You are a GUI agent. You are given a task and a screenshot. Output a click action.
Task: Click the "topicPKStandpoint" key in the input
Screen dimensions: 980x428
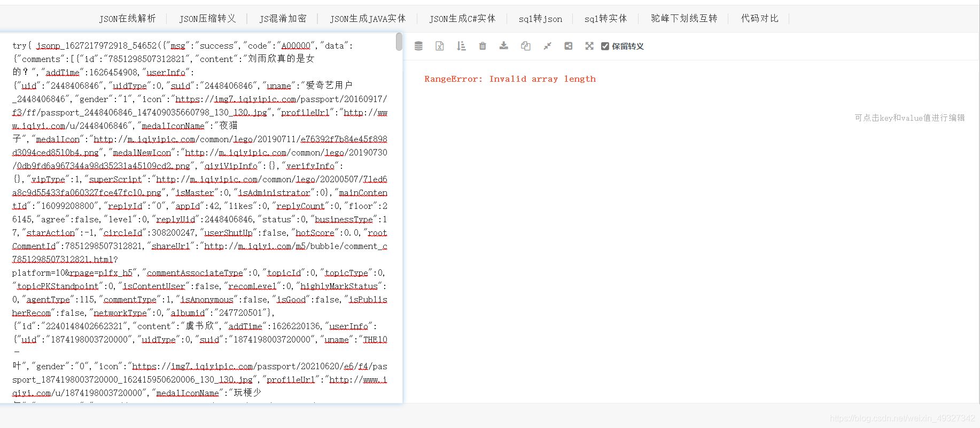[x=58, y=286]
